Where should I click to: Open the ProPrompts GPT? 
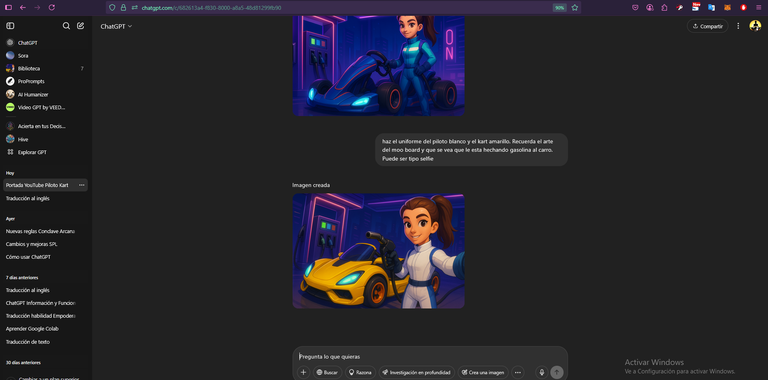point(45,81)
